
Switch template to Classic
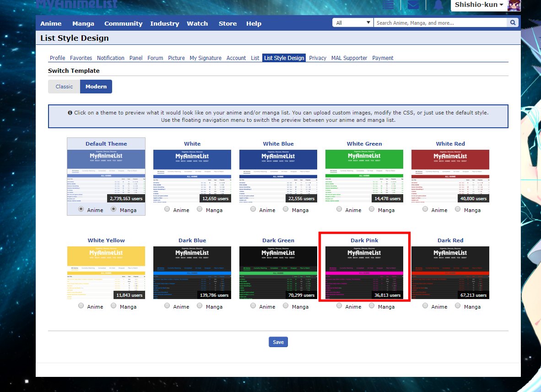64,87
